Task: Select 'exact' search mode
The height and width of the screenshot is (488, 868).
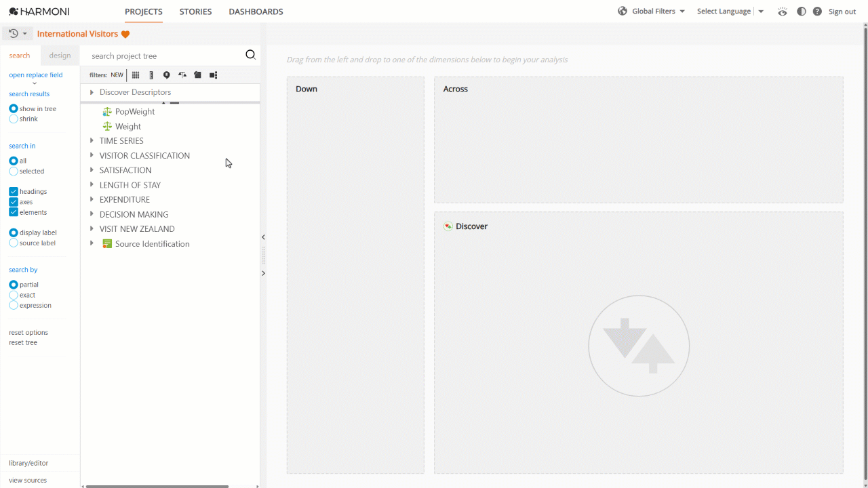Action: click(x=14, y=295)
